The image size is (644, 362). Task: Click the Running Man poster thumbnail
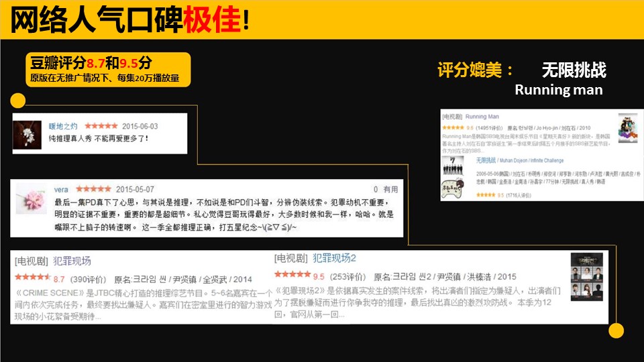pos(628,128)
